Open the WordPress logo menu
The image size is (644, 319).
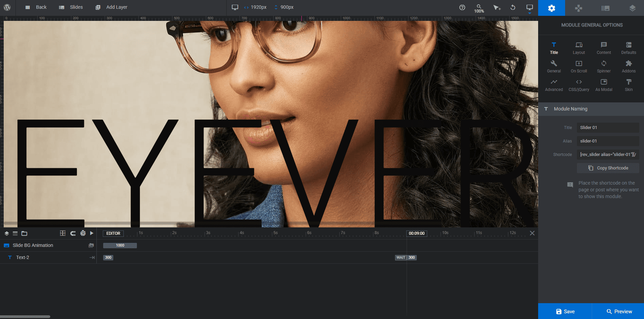7,7
